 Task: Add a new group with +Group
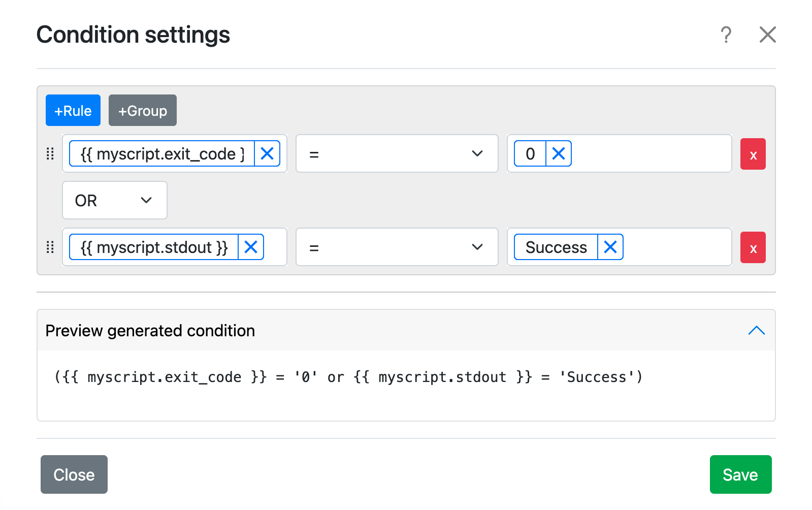(143, 110)
